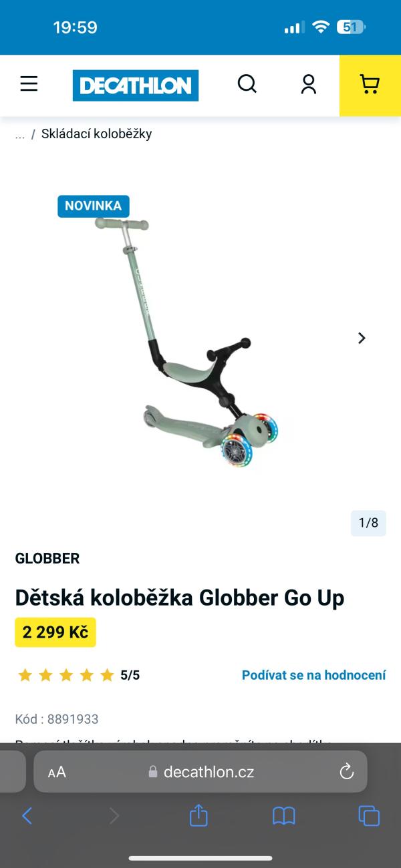Open Safari bookmarks book icon
This screenshot has height=868, width=401.
(x=284, y=815)
